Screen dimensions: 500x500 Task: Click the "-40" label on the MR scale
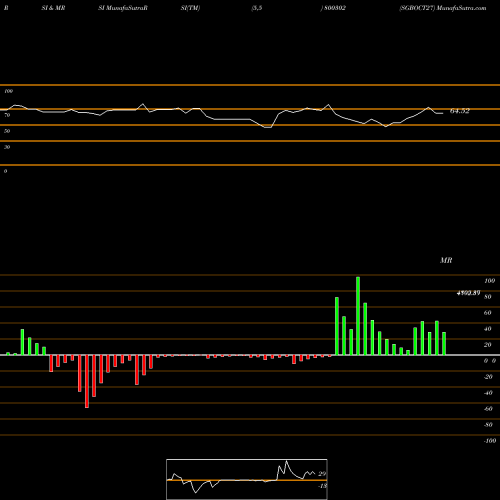pos(488,393)
